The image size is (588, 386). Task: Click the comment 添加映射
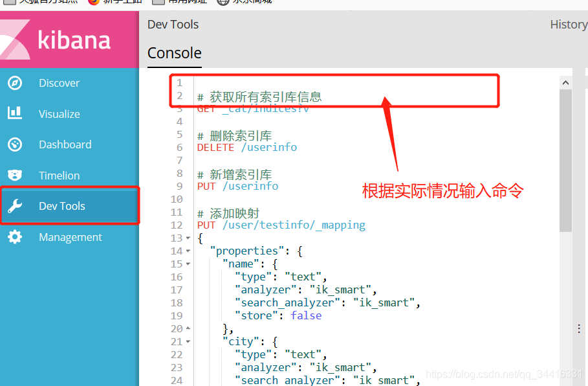tap(228, 213)
